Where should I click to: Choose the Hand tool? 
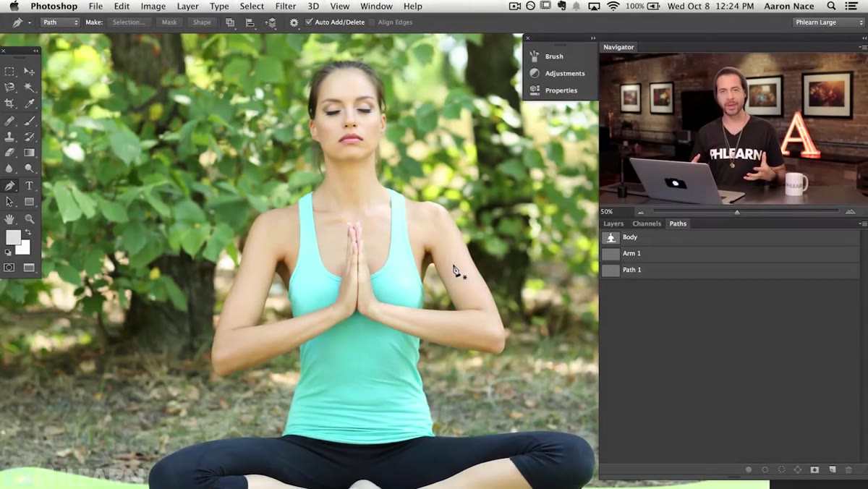(x=10, y=218)
